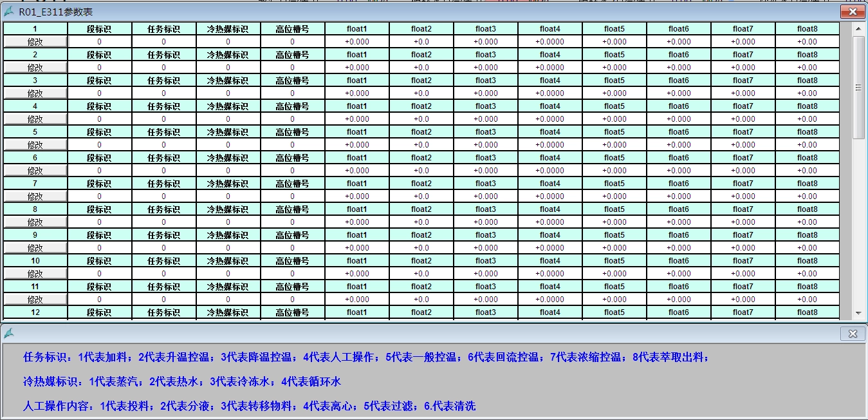Select the 任务标识 value field in row 2
This screenshot has height=420, width=868.
(x=164, y=68)
